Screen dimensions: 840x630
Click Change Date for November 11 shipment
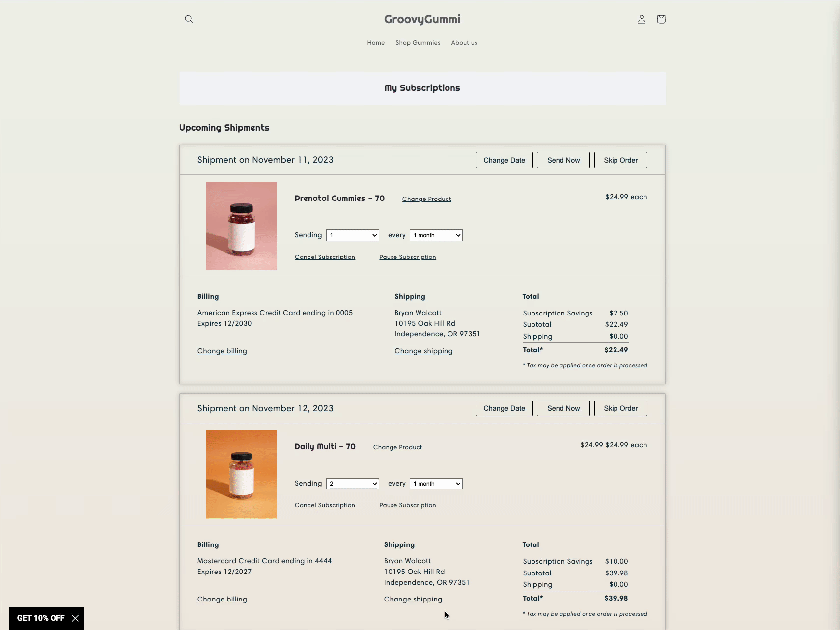tap(504, 160)
